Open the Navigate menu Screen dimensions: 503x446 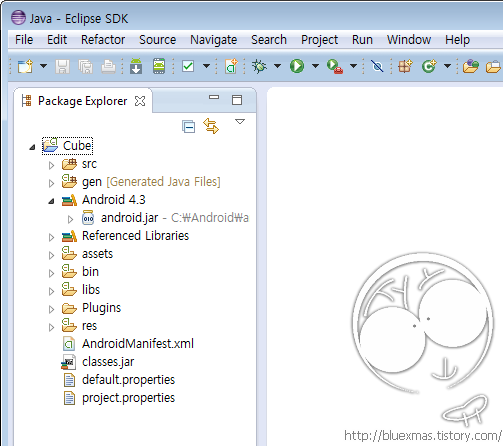[x=214, y=40]
